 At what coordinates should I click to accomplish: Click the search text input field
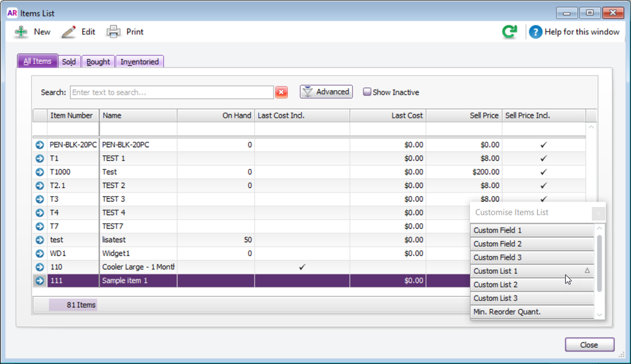171,93
